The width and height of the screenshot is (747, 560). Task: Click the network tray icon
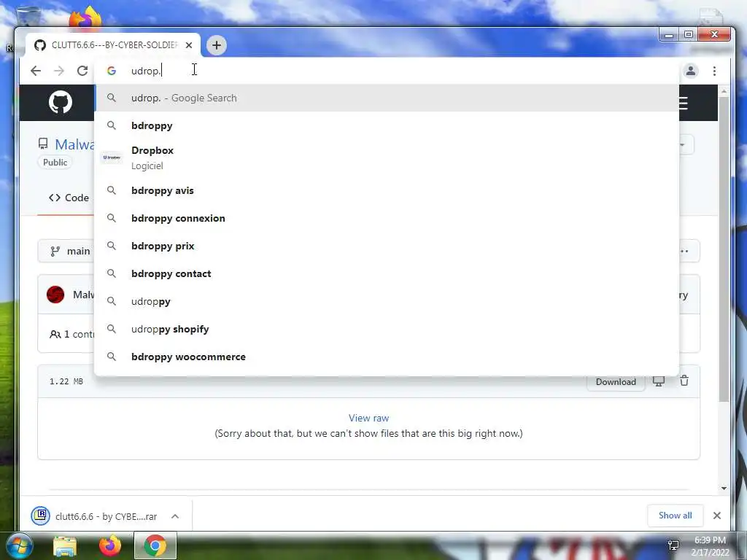(673, 545)
